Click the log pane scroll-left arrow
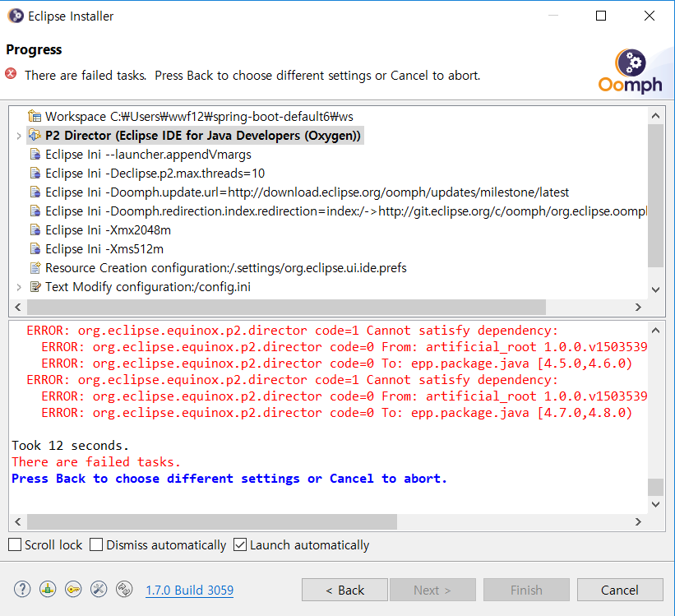Image resolution: width=675 pixels, height=616 pixels. pos(17,521)
